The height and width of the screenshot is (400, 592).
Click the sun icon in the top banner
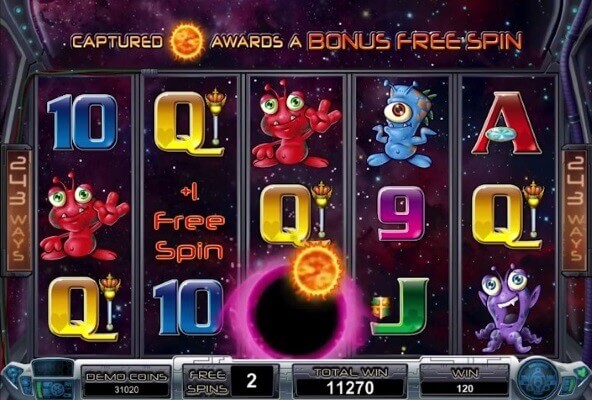[187, 42]
